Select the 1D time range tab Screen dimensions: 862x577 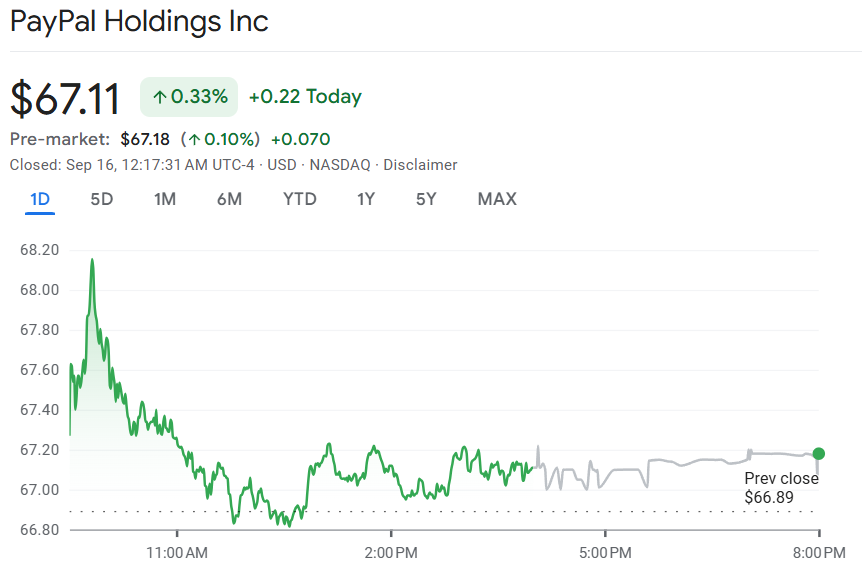click(x=40, y=199)
